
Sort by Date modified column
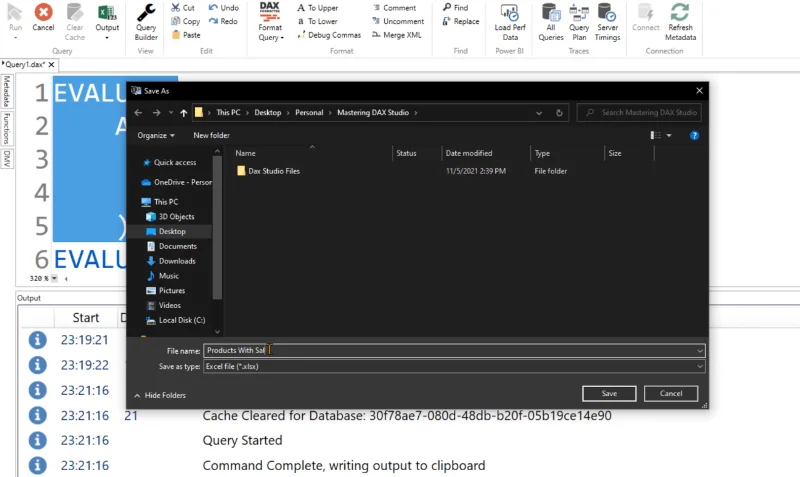point(469,153)
